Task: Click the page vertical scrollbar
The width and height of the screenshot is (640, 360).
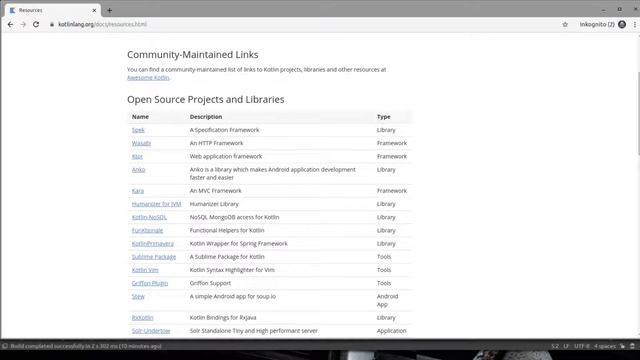Action: click(x=638, y=114)
